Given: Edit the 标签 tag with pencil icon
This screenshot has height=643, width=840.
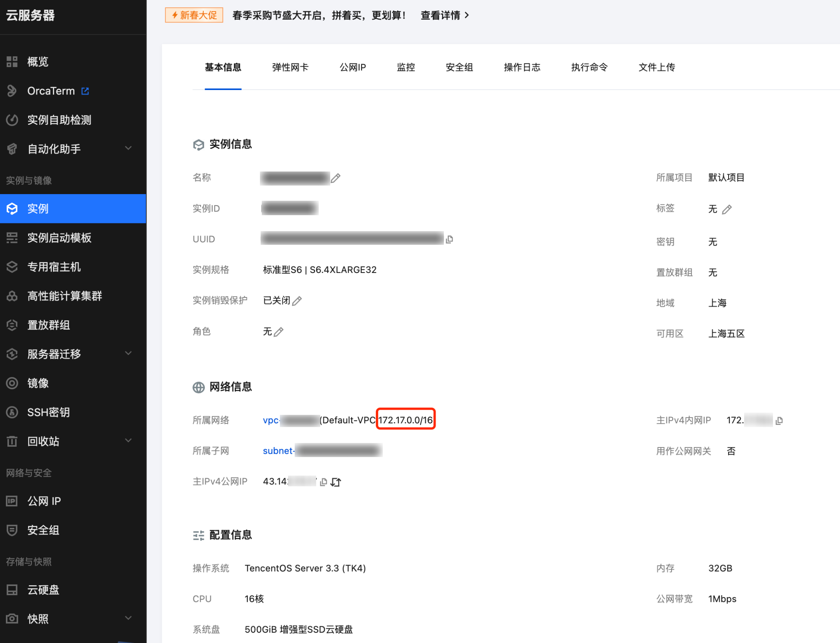Looking at the screenshot, I should point(727,209).
